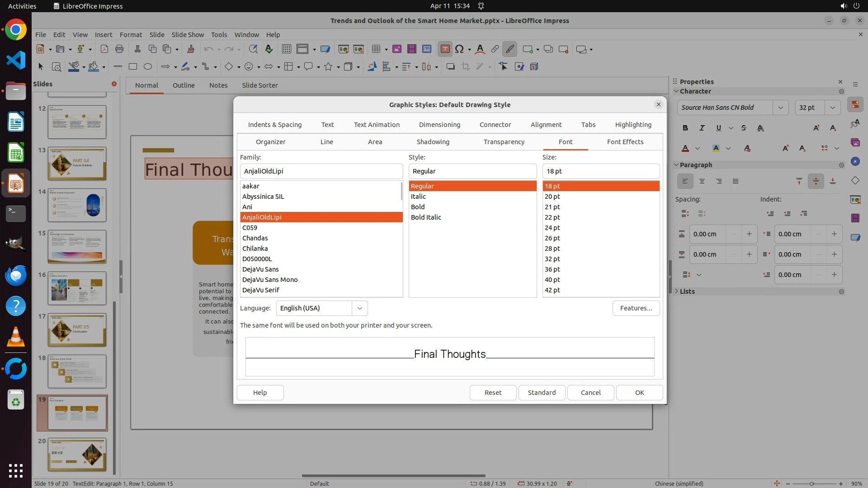Toggle the Align Left paragraph button
This screenshot has width=868, height=488.
(x=685, y=181)
